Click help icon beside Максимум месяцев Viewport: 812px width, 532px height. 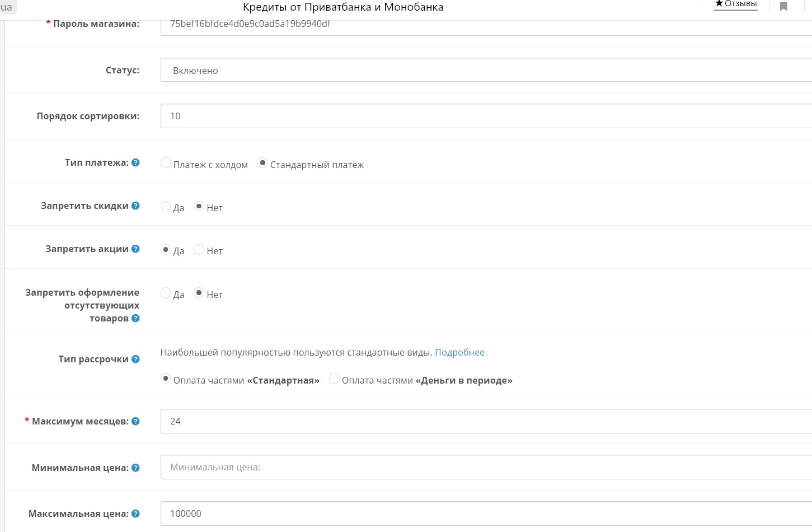pyautogui.click(x=135, y=421)
